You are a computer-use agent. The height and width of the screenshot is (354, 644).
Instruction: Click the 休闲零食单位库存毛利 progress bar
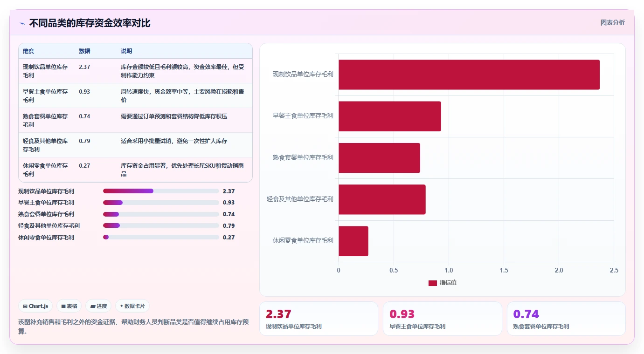(x=161, y=237)
